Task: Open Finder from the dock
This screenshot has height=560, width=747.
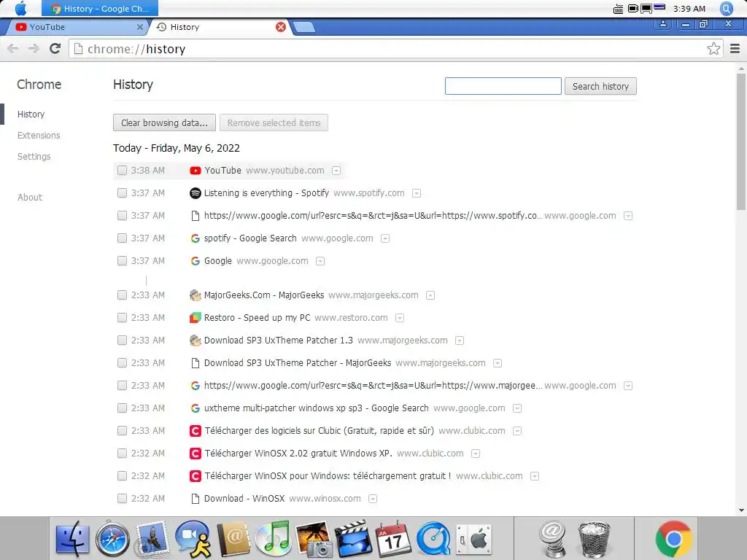Action: (72, 540)
